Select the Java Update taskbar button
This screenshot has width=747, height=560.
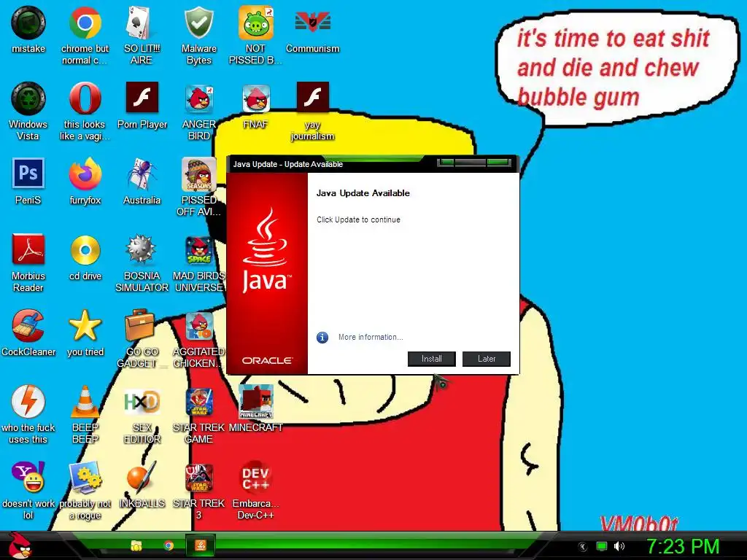point(201,545)
